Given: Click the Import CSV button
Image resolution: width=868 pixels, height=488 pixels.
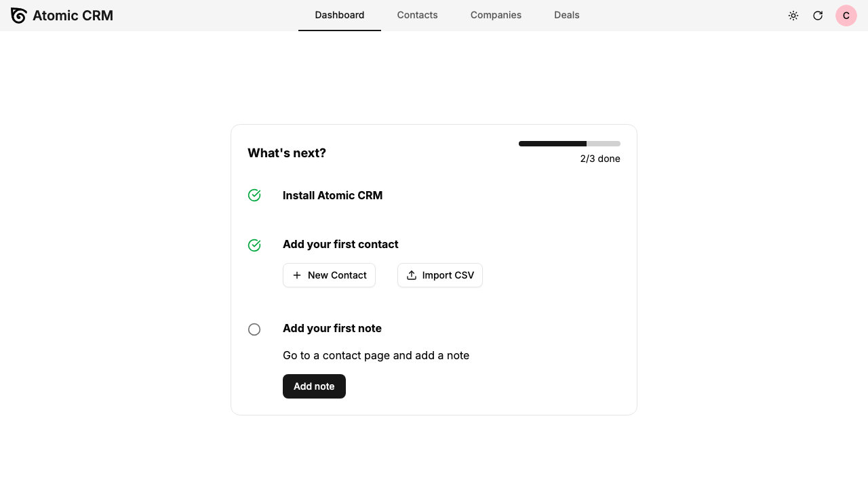Looking at the screenshot, I should click(x=440, y=275).
